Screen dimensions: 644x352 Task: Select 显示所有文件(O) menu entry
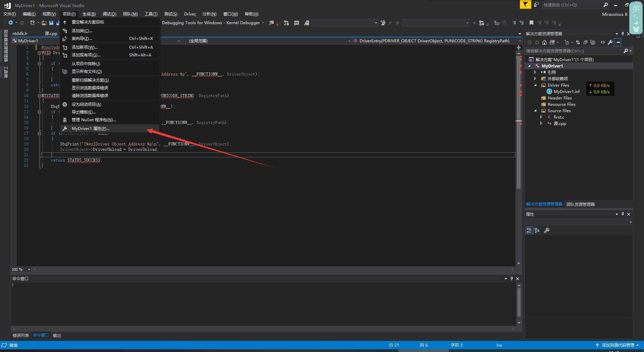[109, 72]
